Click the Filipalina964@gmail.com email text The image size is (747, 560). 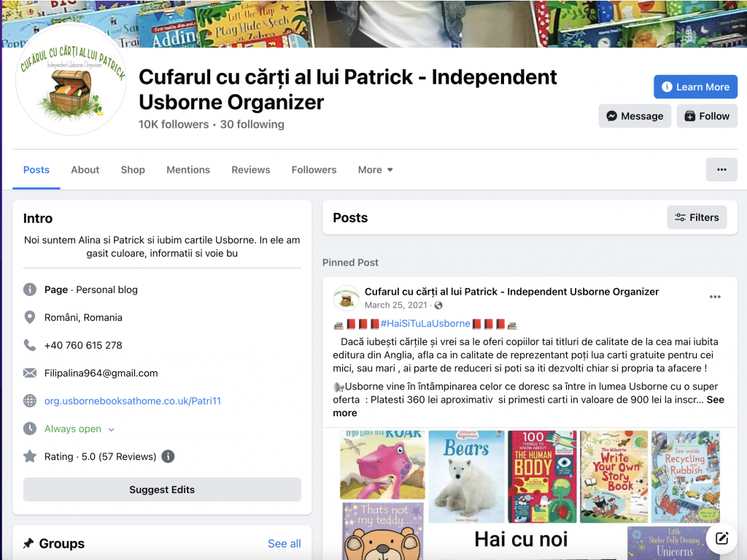101,373
